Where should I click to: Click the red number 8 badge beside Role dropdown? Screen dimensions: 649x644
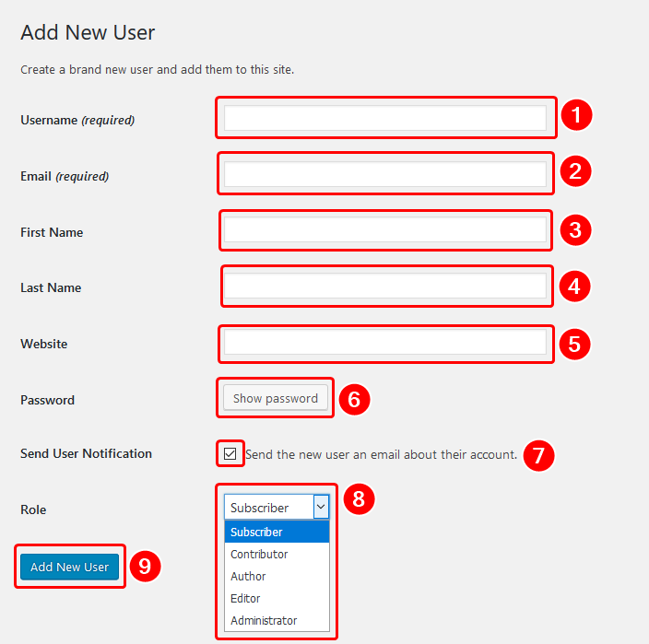click(359, 499)
